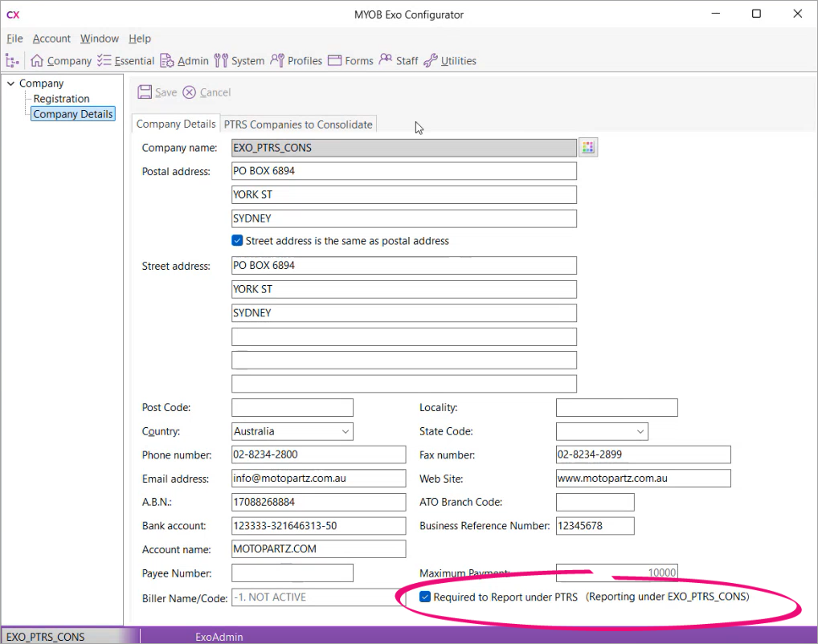Click Reporting under EXO_PTRS_CONS text

pyautogui.click(x=667, y=597)
